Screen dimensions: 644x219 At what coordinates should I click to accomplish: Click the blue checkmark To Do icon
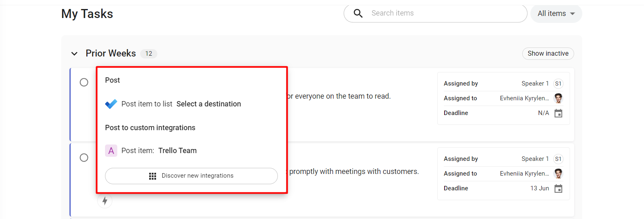tap(111, 104)
